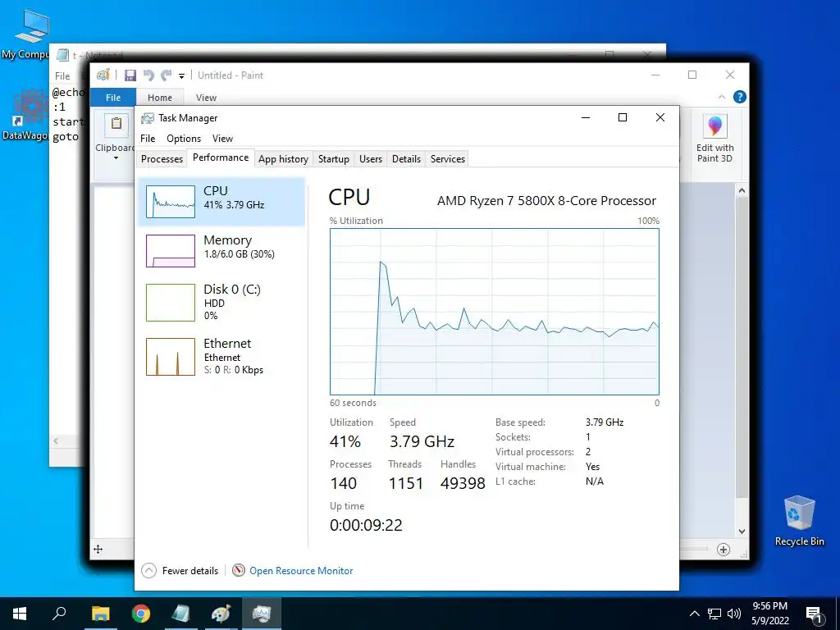Click the AMD Ryzen 7 5800X processor name

546,201
